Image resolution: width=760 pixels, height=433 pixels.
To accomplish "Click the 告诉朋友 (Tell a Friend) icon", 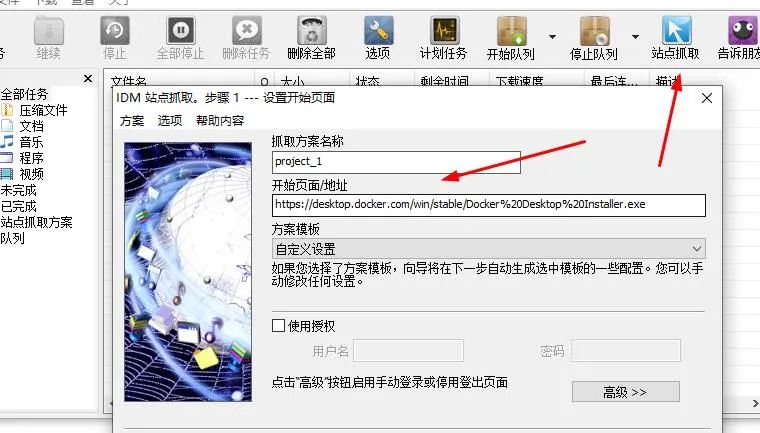I will [x=743, y=31].
